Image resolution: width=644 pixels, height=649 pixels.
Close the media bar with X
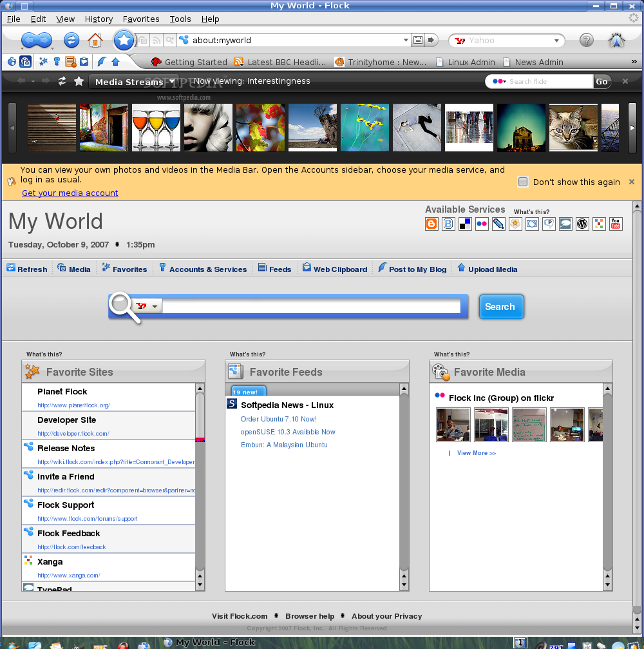pos(625,81)
